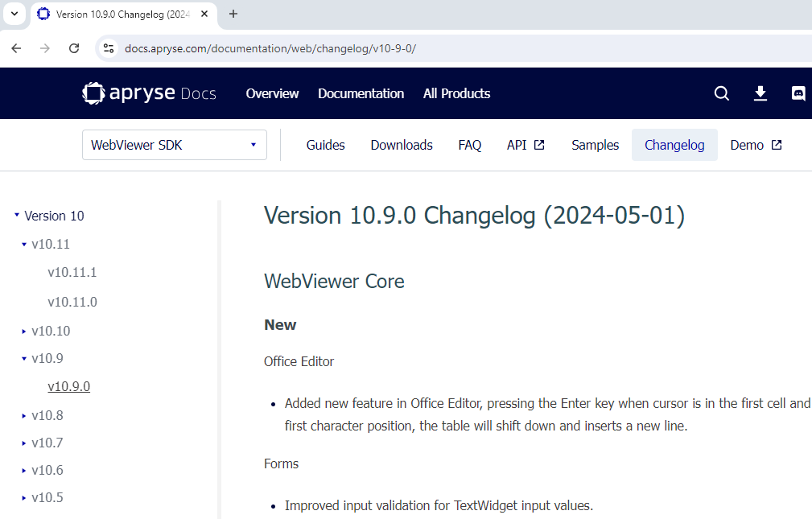Open the tab search chevron button
812x519 pixels.
coord(14,14)
